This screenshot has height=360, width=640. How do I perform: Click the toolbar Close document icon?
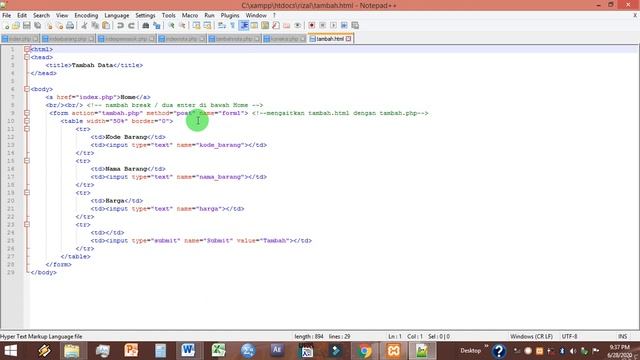[49, 25]
